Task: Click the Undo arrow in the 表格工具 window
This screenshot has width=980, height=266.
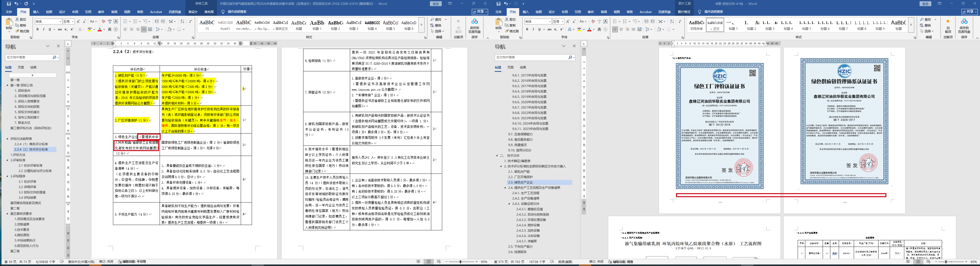Action: (16, 4)
